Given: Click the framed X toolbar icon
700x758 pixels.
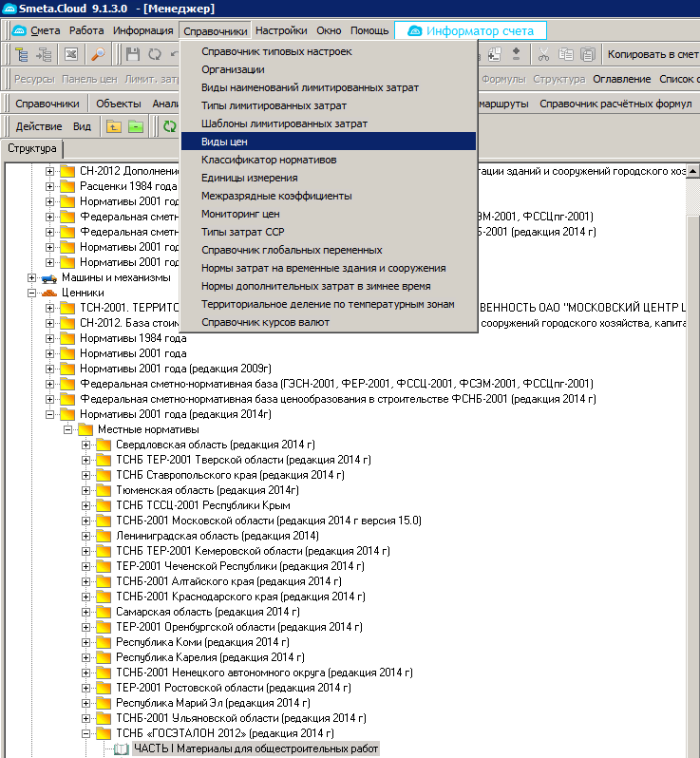Looking at the screenshot, I should click(x=71, y=55).
